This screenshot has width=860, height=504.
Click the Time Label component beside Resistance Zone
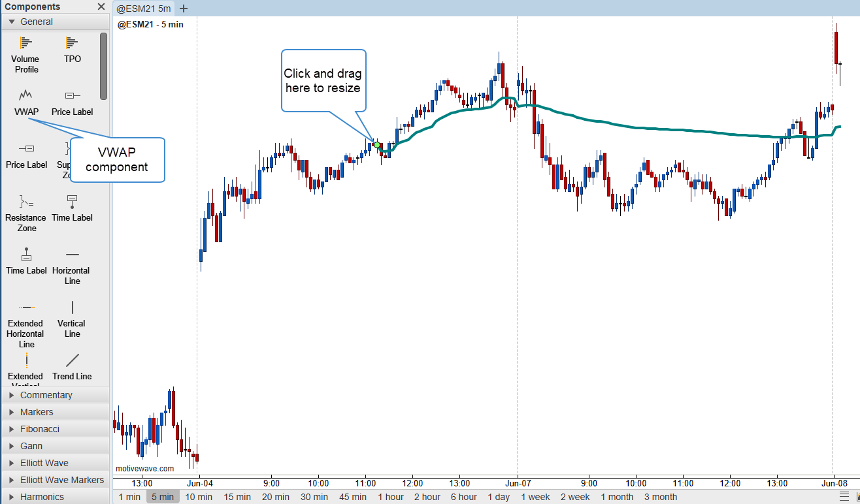72,202
